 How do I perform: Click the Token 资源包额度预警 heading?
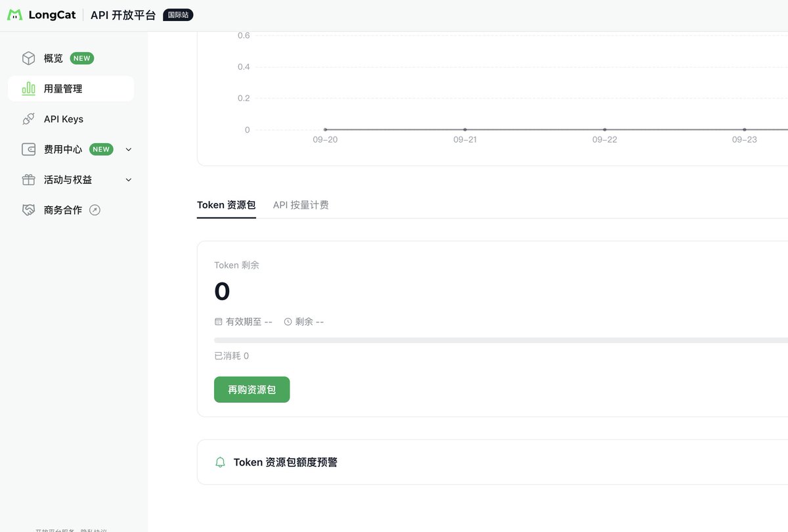286,462
